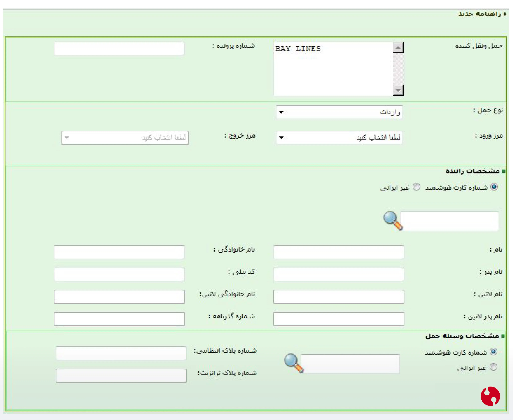Image resolution: width=513 pixels, height=420 pixels.
Task: Click the 'راهنامه جدید' page title
Action: (480, 14)
